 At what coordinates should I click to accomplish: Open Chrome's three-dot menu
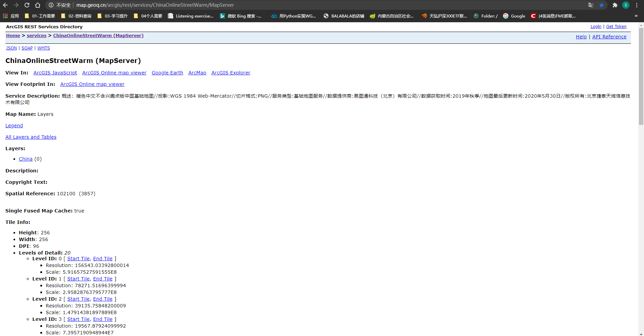point(637,5)
